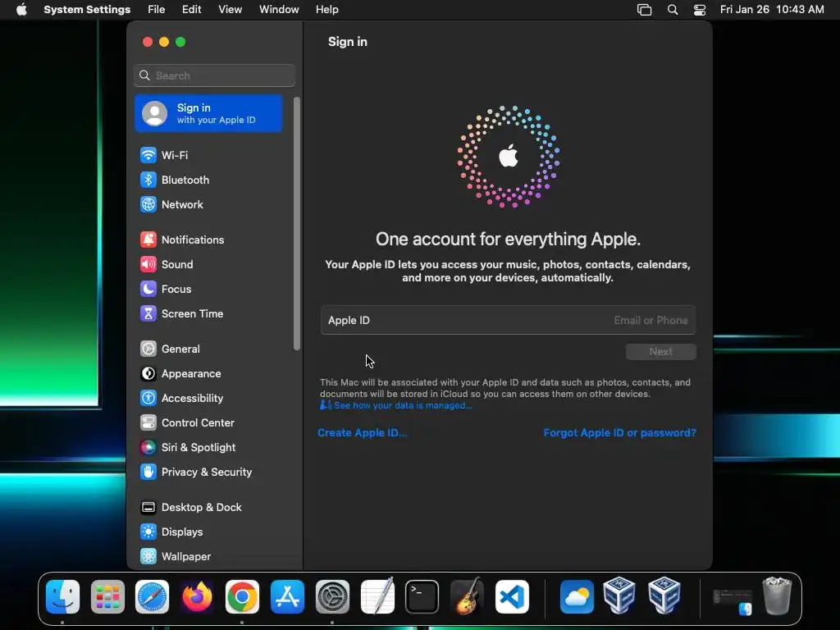Open Spotlight search in menu bar
This screenshot has height=630, width=840.
(673, 10)
